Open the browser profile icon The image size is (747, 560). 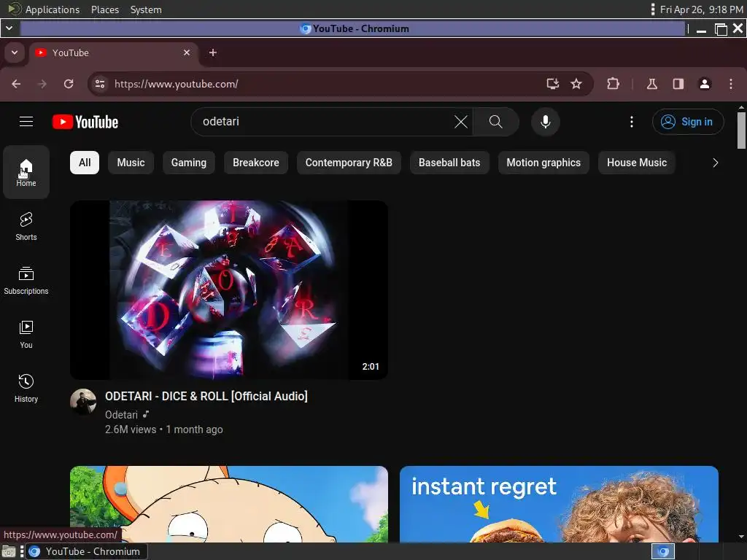pos(705,85)
